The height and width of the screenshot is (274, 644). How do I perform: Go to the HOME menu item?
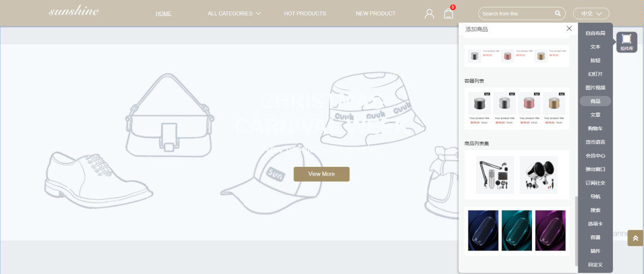pyautogui.click(x=163, y=14)
